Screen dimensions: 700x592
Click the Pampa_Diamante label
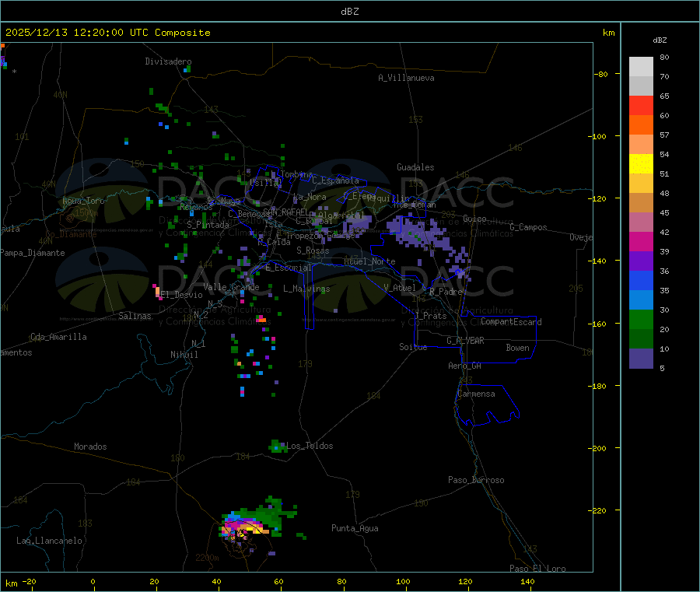click(32, 253)
